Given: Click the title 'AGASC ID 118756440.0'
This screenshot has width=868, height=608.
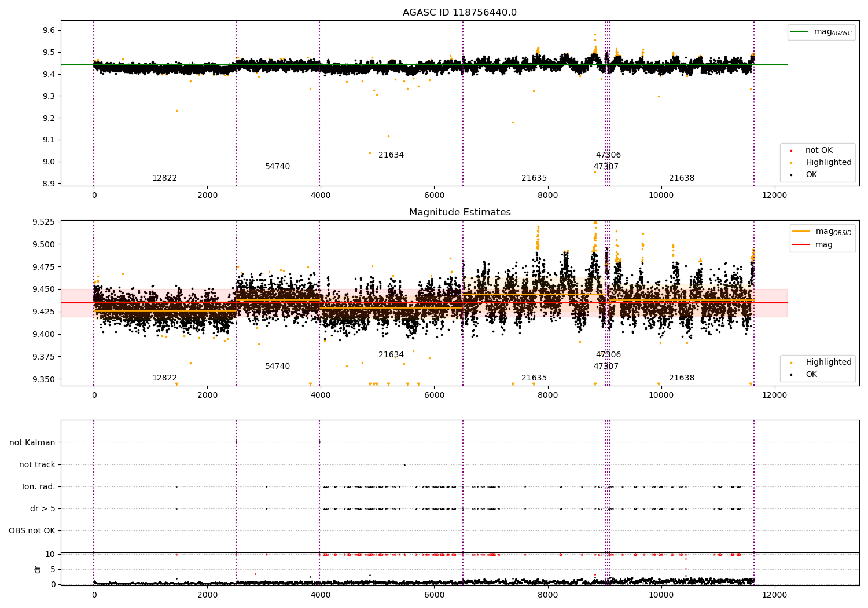Looking at the screenshot, I should [460, 13].
